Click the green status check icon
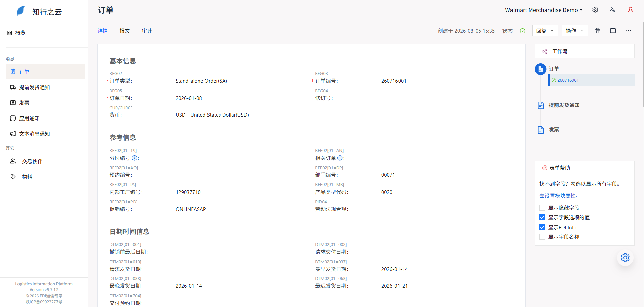The image size is (644, 307). [x=523, y=31]
